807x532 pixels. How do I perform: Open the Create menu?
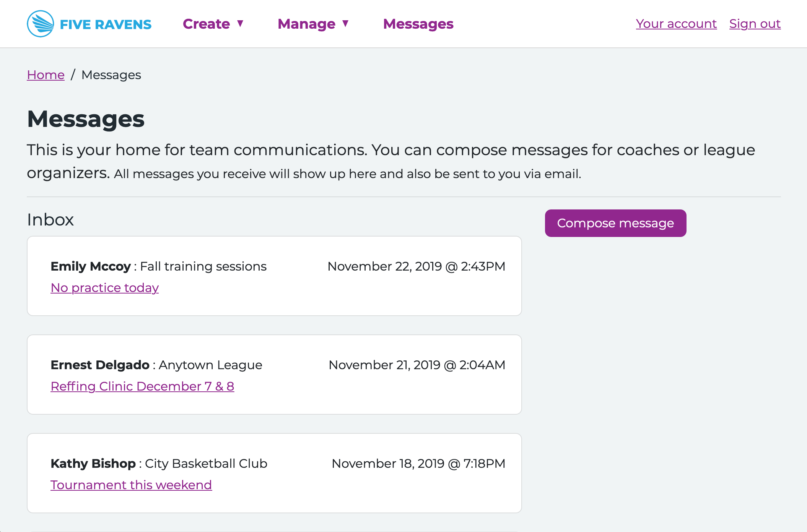click(207, 24)
